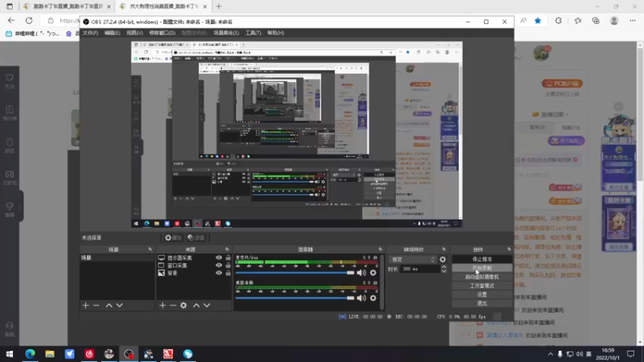Pop out the 场景 dock panel
This screenshot has width=644, height=362.
150,249
